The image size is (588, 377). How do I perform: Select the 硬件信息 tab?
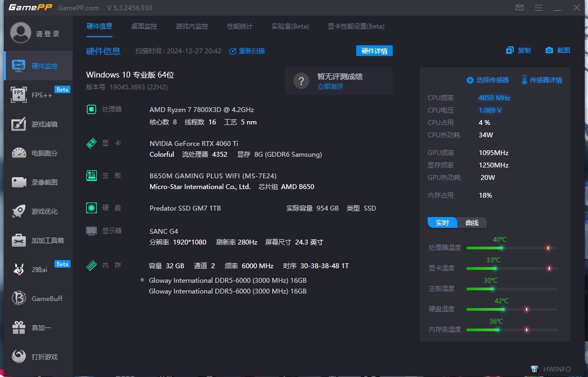(100, 26)
